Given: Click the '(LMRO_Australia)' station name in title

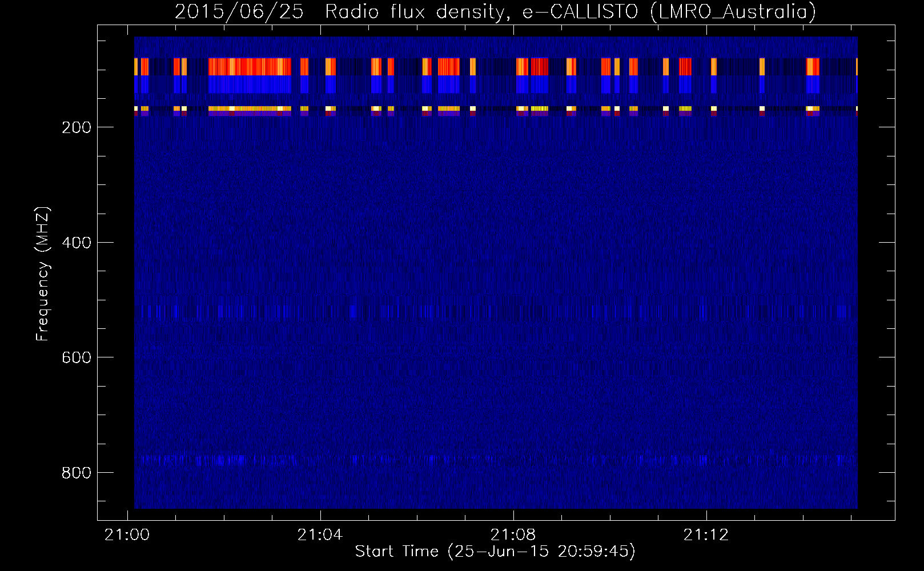Looking at the screenshot, I should coord(733,11).
